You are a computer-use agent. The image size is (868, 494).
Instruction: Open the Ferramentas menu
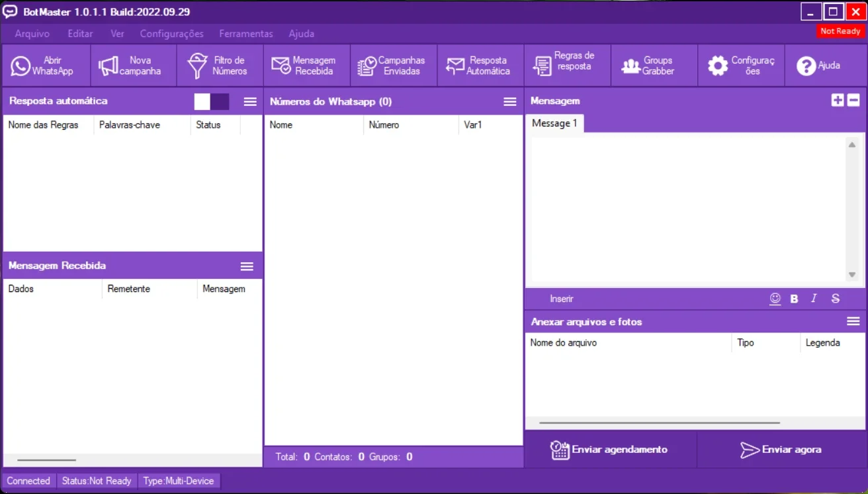point(246,34)
